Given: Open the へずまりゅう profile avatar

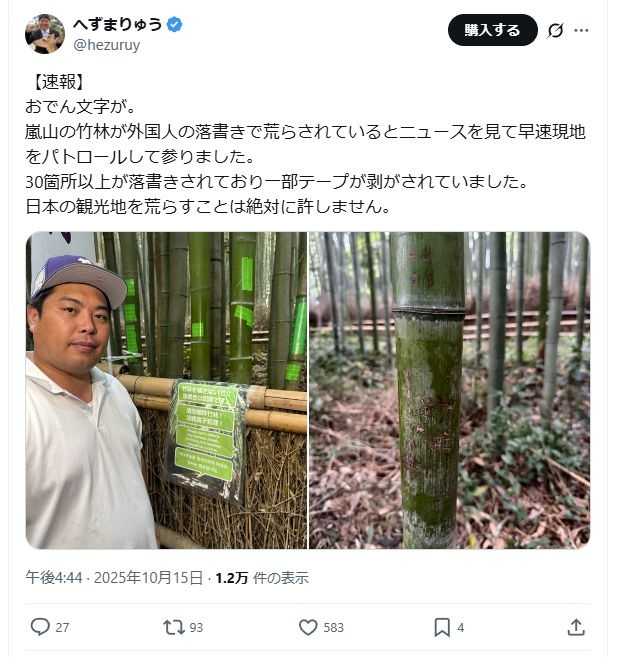Looking at the screenshot, I should pos(45,34).
